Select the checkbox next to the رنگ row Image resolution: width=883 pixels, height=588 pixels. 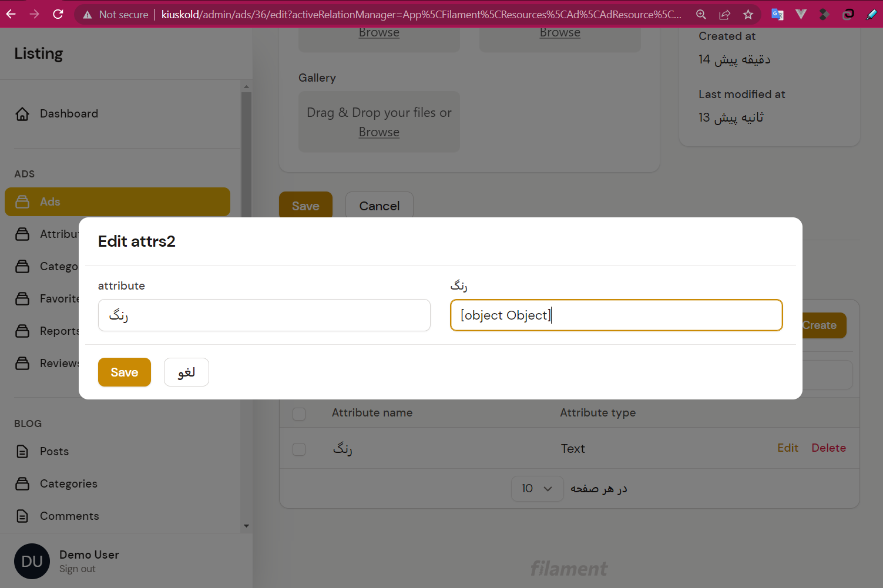click(298, 449)
